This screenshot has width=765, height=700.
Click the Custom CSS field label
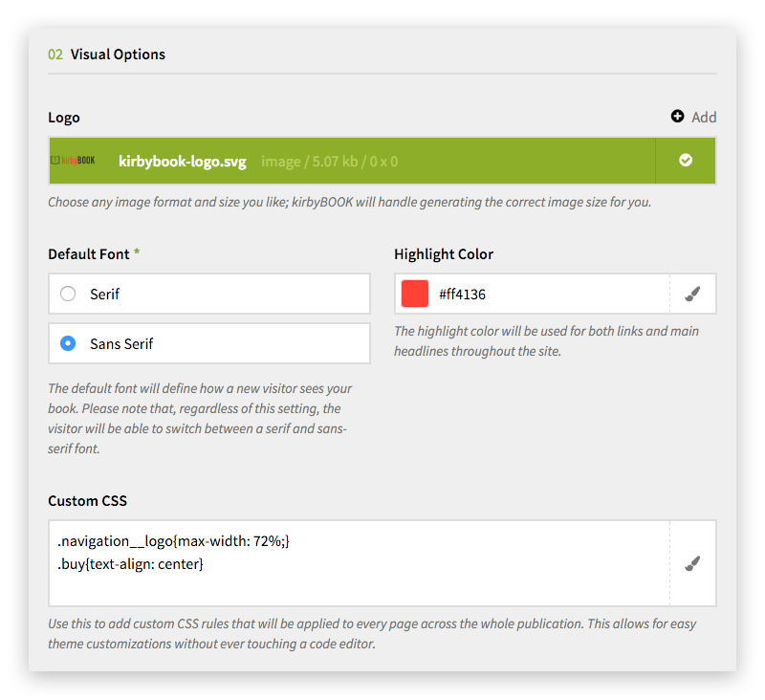tap(87, 501)
